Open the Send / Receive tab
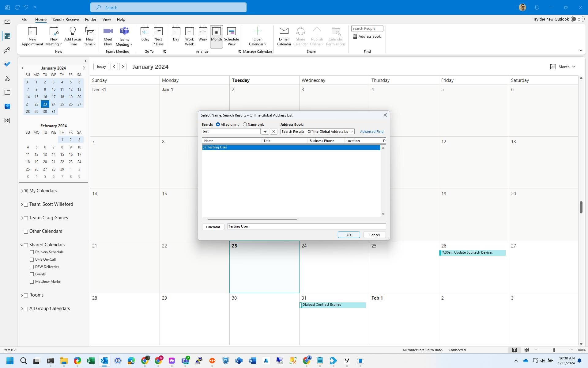The image size is (588, 368). point(66,19)
